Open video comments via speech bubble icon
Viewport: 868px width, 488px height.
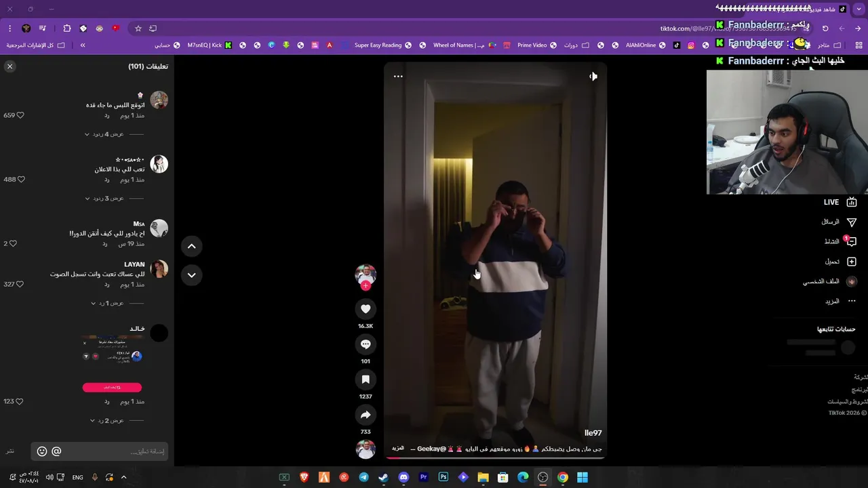(366, 344)
